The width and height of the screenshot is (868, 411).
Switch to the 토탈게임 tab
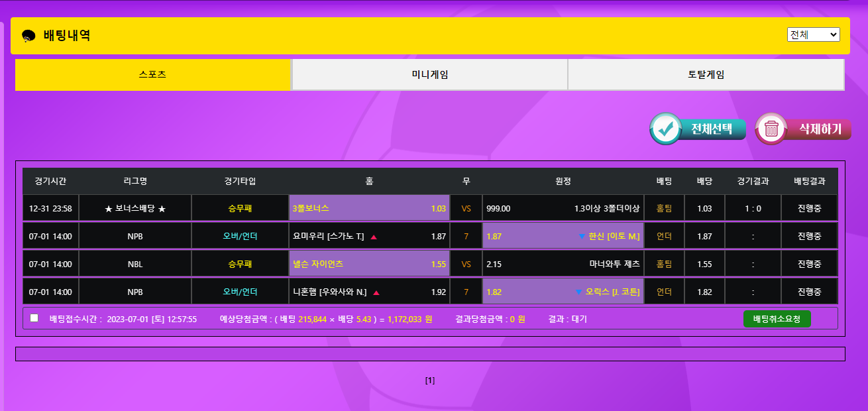[x=706, y=75]
